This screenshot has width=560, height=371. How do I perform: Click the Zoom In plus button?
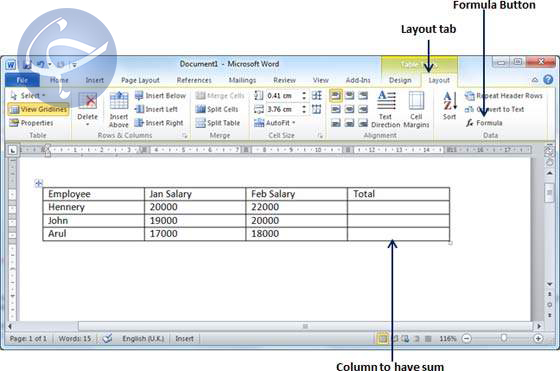click(x=538, y=338)
